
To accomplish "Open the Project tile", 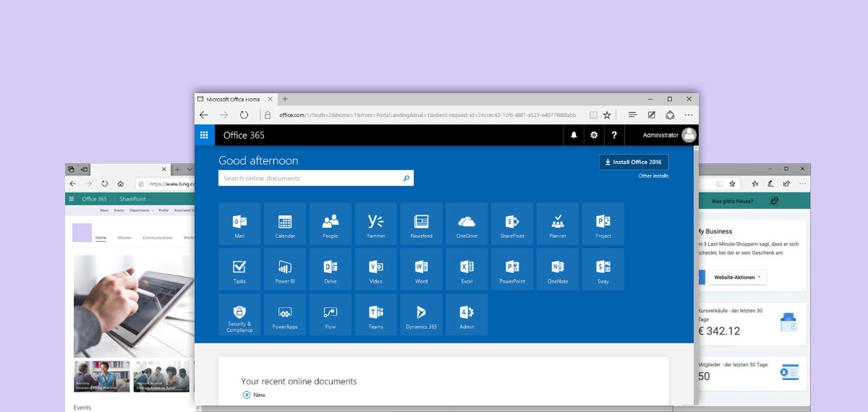I will pos(603,223).
